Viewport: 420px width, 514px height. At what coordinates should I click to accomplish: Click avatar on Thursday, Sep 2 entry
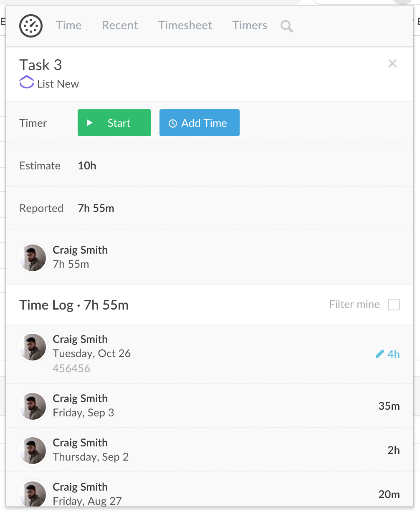(x=32, y=450)
